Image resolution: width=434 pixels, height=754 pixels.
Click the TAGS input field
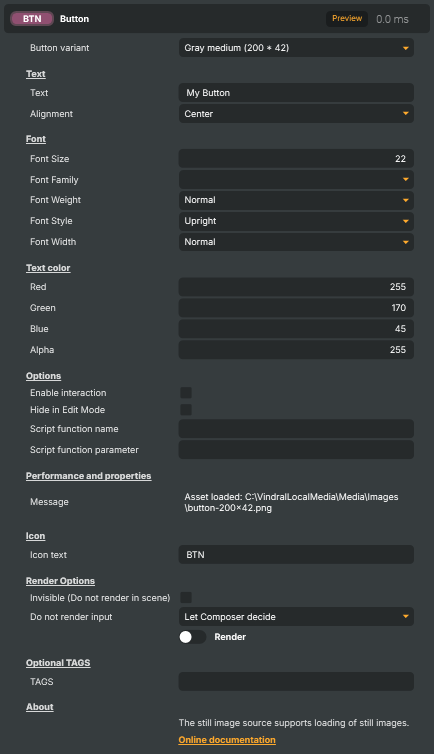[296, 682]
